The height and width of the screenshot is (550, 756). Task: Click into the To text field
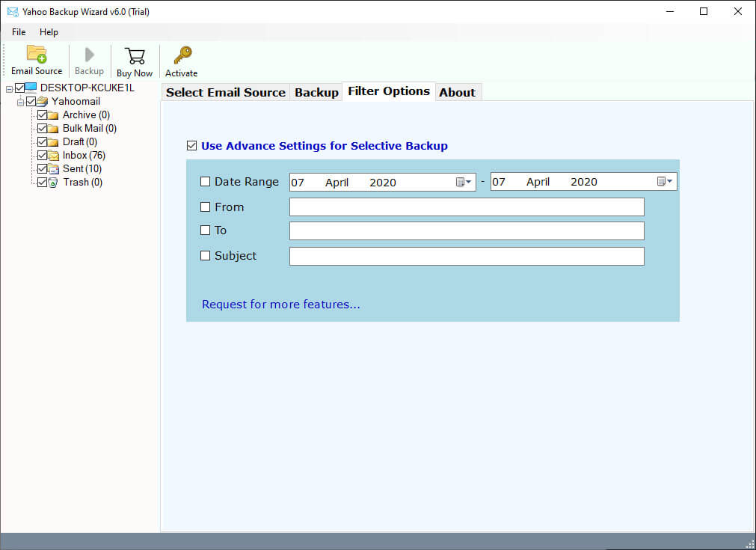[x=467, y=230]
